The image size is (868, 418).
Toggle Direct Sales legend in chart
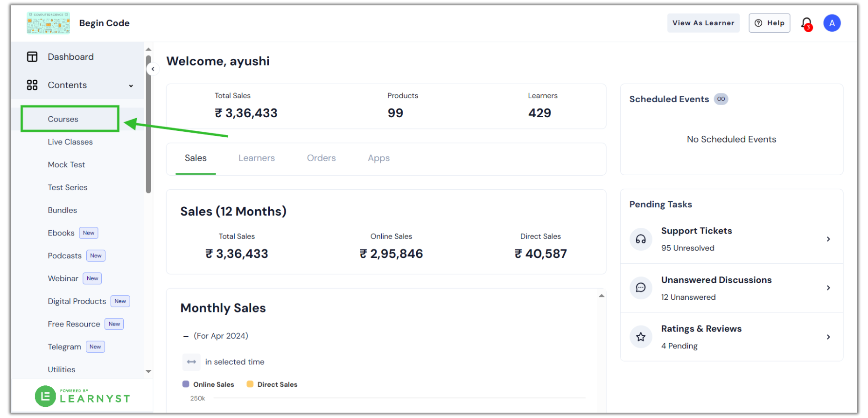pyautogui.click(x=272, y=384)
